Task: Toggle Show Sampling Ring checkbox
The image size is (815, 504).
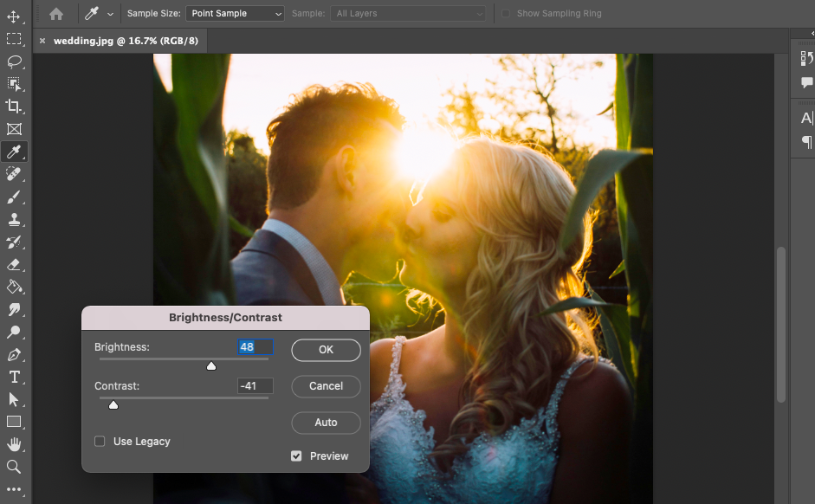Action: (x=506, y=14)
